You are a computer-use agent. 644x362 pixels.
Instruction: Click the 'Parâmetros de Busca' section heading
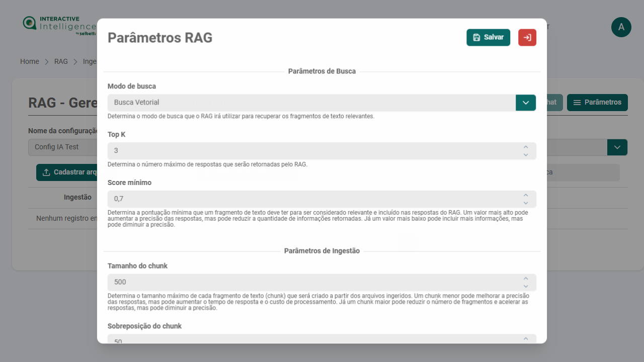(x=322, y=71)
